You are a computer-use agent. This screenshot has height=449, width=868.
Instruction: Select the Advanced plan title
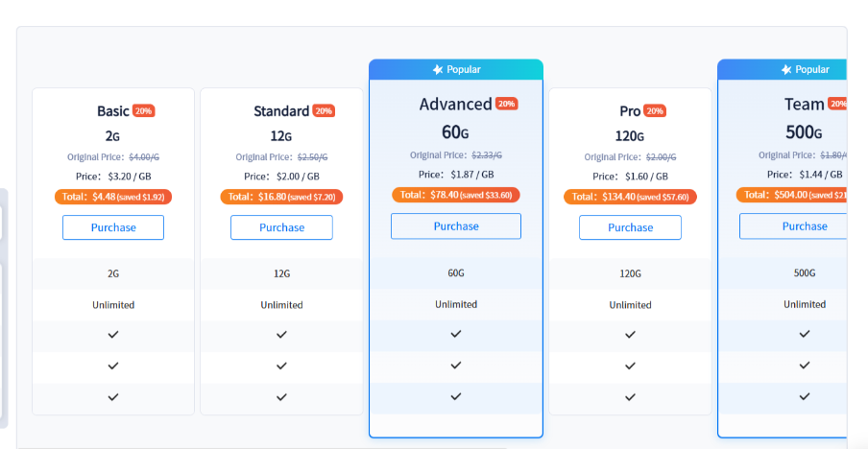click(x=455, y=104)
